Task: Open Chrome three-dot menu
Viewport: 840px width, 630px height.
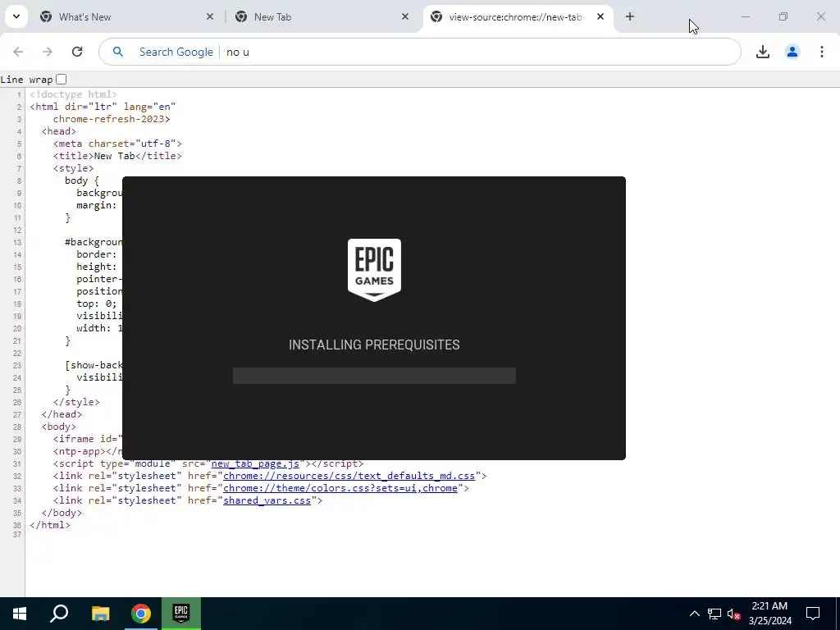Action: (822, 52)
